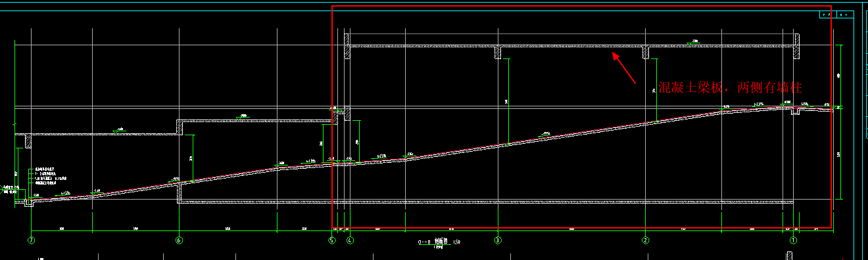Select axis bubble number 2
This screenshot has width=868, height=260.
click(x=646, y=240)
